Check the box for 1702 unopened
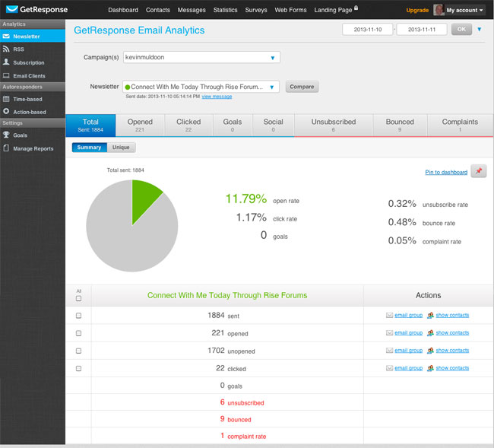Viewport: 494px width, 448px height. coord(79,351)
